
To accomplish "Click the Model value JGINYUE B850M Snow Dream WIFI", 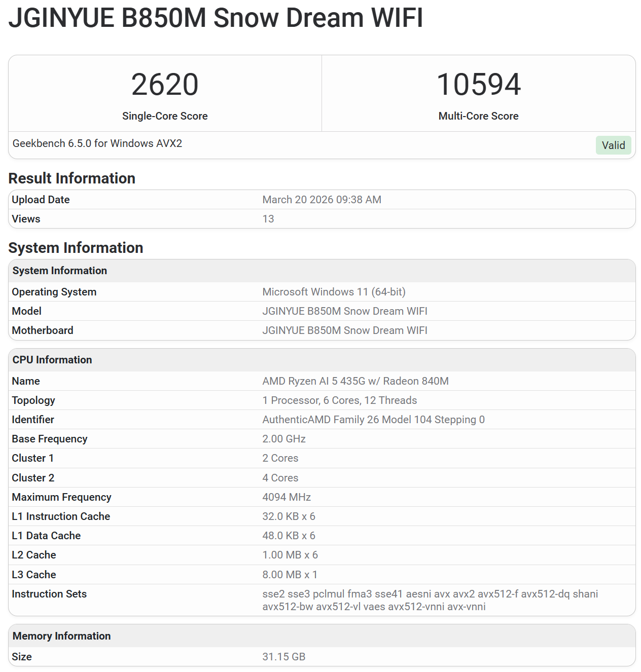I will click(x=345, y=311).
